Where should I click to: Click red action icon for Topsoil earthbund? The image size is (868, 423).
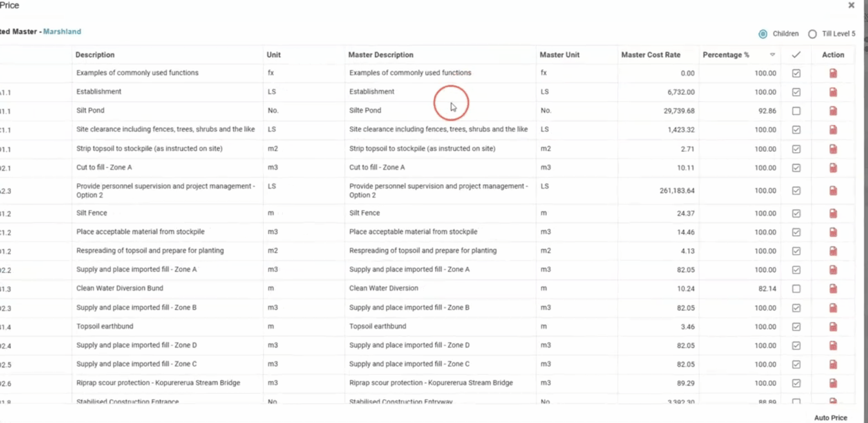(x=833, y=327)
